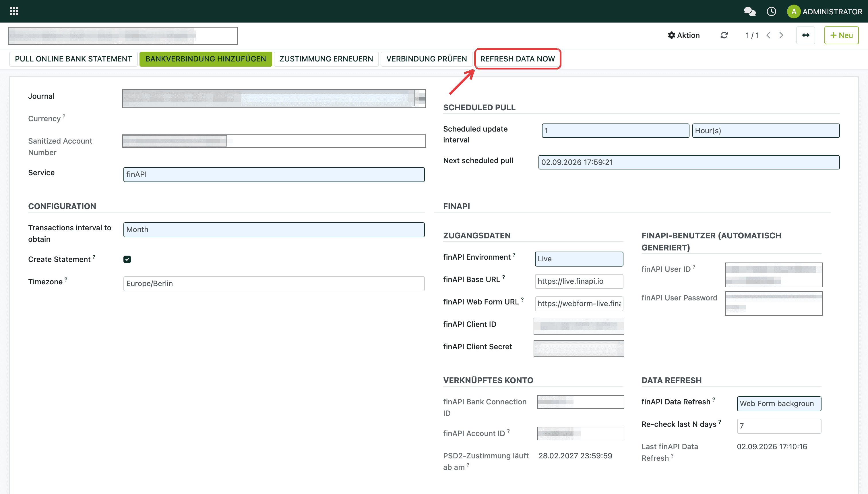Click the Next scheduled pull date field
868x494 pixels.
(x=689, y=162)
